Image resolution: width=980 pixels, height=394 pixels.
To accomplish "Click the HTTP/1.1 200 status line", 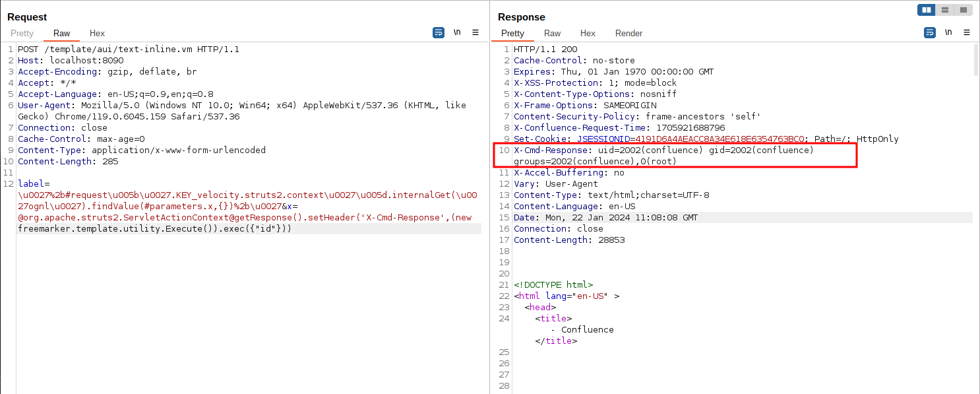I will [x=545, y=49].
